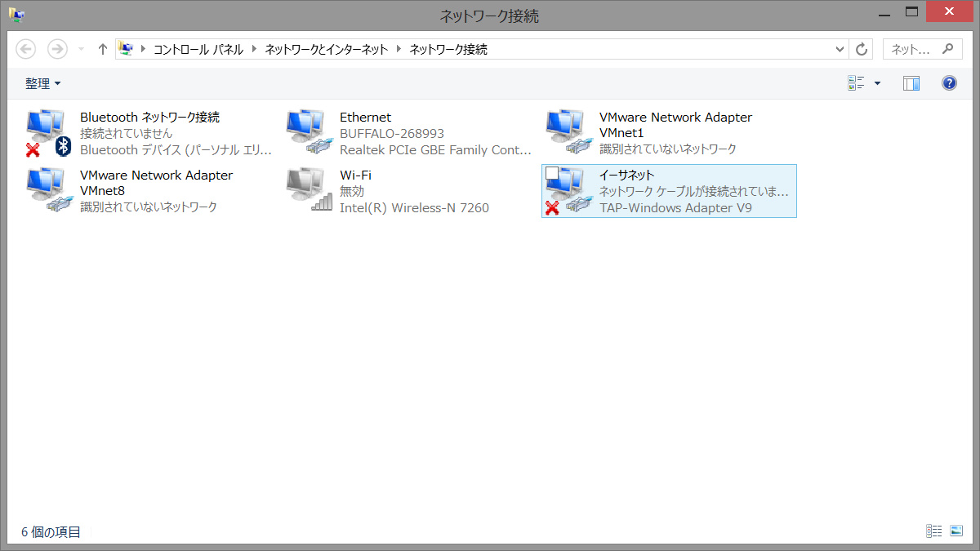
Task: Click the Ethernet connection name text
Action: point(365,118)
